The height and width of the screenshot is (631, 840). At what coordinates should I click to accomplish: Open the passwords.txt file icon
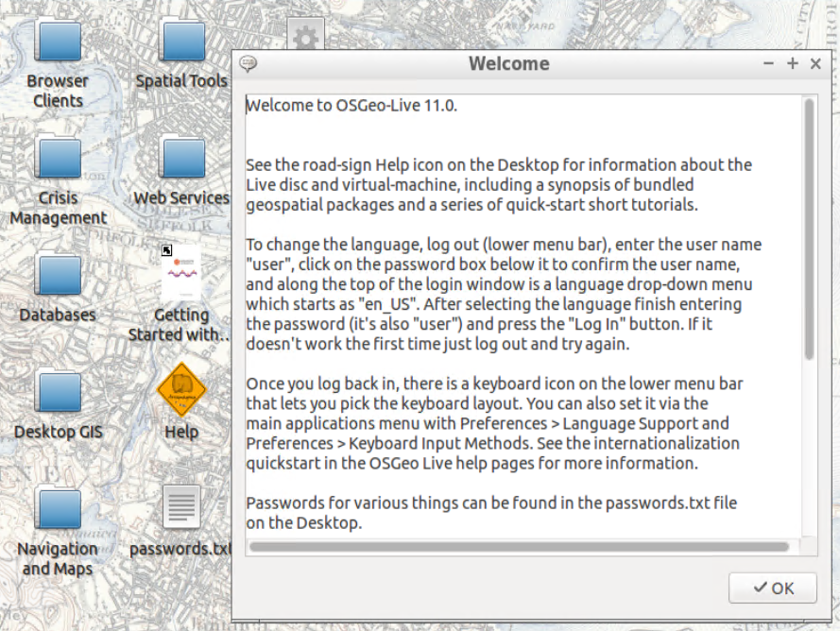[181, 506]
